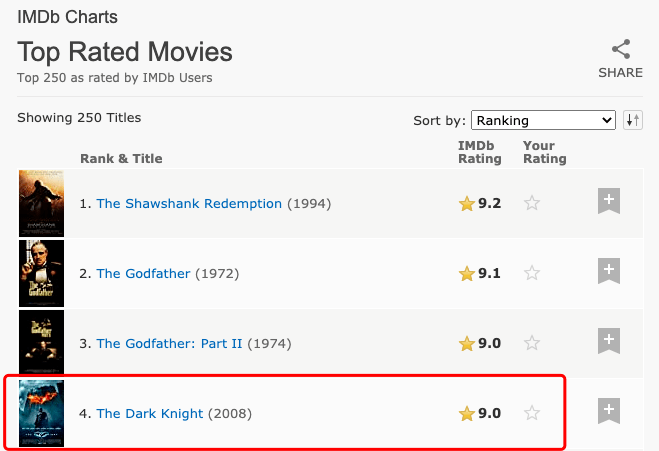Click The Dark Knight poster thumbnail

[42, 413]
